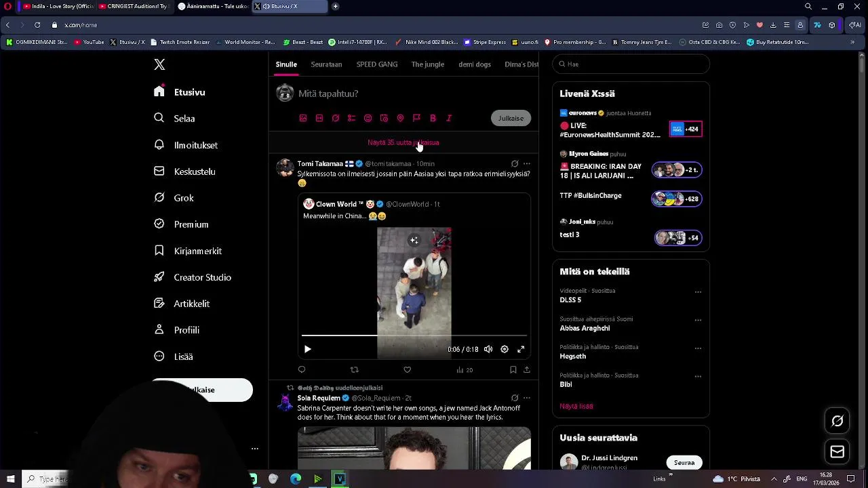Image resolution: width=868 pixels, height=488 pixels.
Task: Open the browser AI button
Action: [x=856, y=25]
